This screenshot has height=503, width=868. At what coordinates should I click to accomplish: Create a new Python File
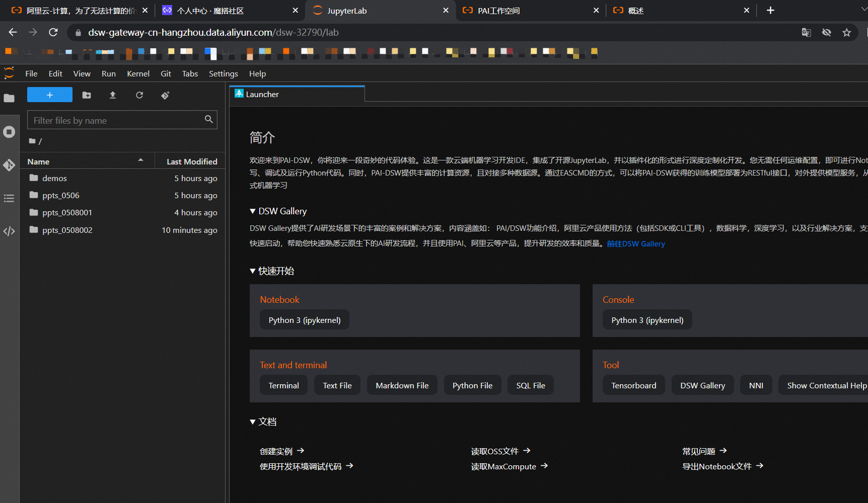(472, 385)
